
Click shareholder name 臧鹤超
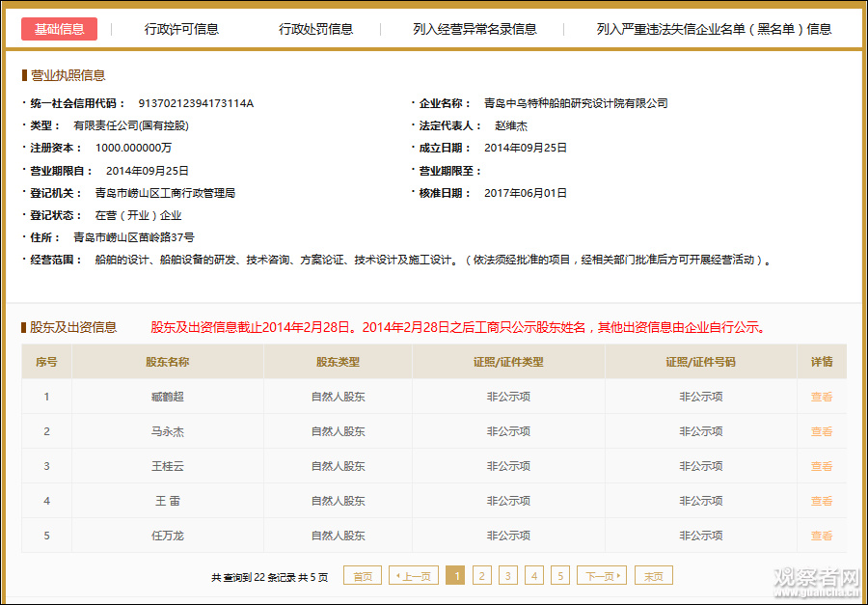(x=167, y=397)
